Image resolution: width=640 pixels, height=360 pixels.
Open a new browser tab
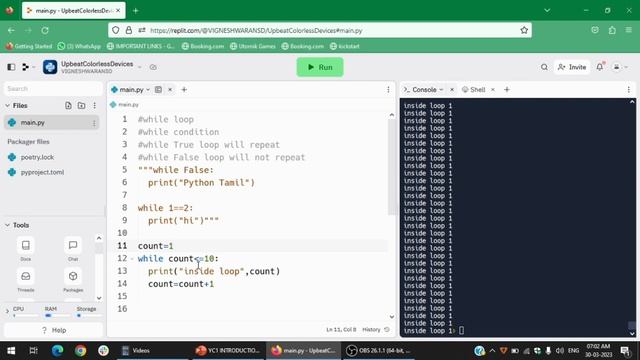pyautogui.click(x=136, y=11)
